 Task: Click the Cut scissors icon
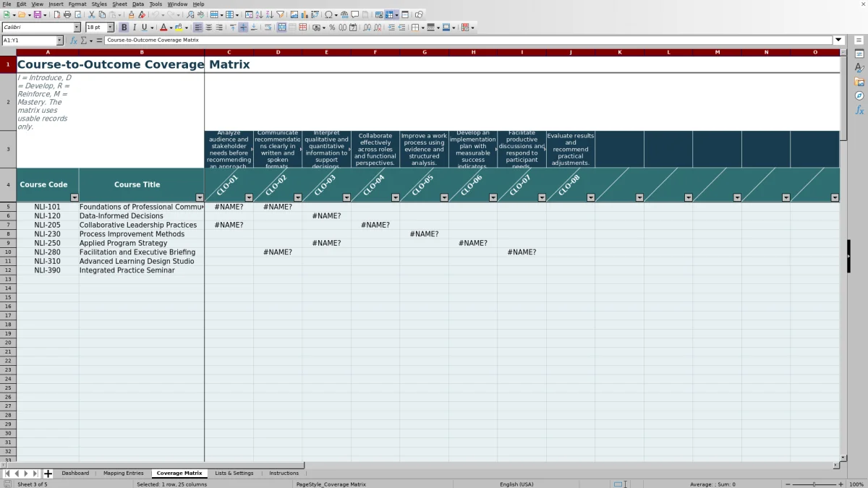92,14
